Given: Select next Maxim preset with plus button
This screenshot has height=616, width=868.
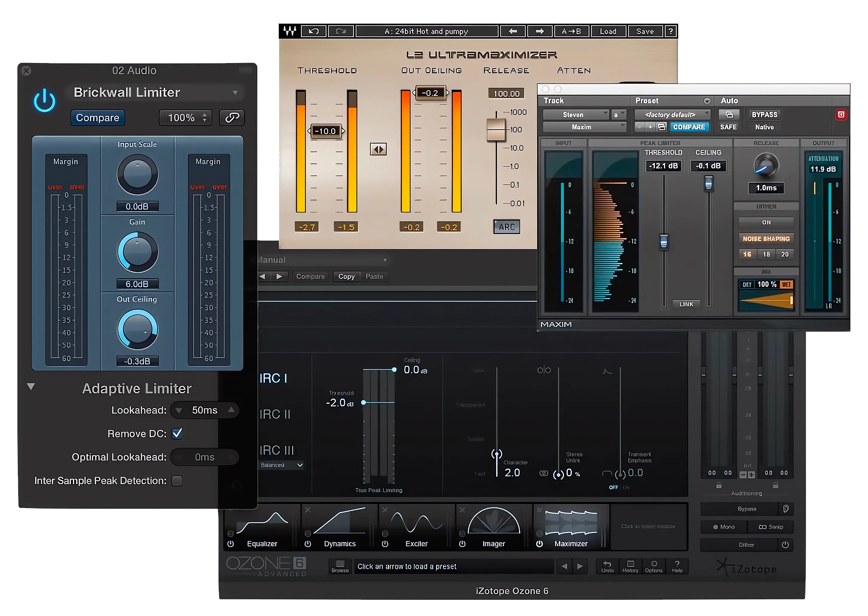Looking at the screenshot, I should tap(650, 127).
